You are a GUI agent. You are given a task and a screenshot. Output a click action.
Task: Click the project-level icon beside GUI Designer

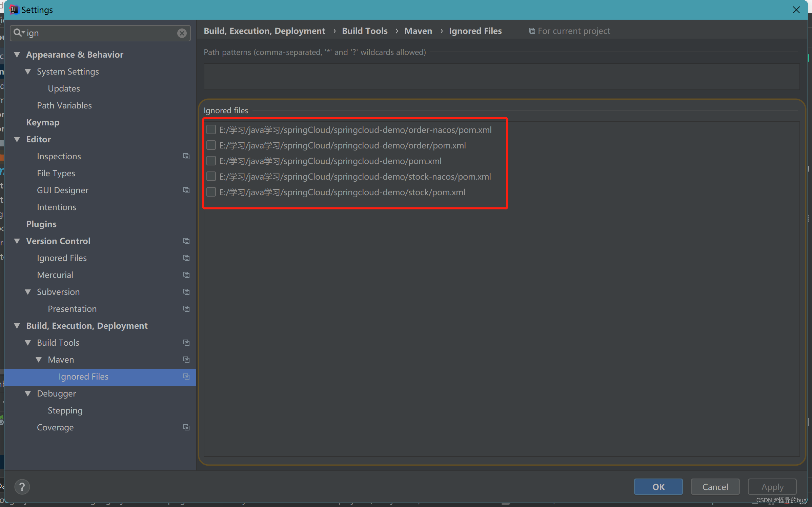point(186,190)
